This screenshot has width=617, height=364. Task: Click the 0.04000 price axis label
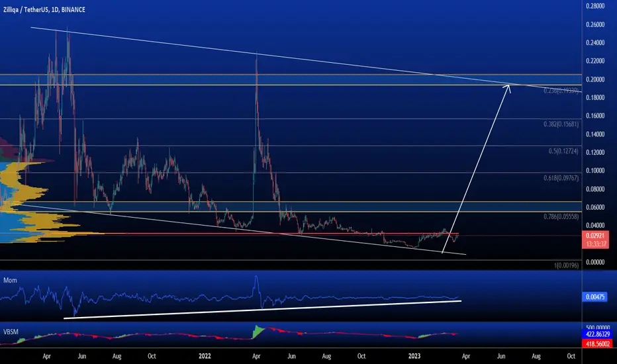point(595,226)
